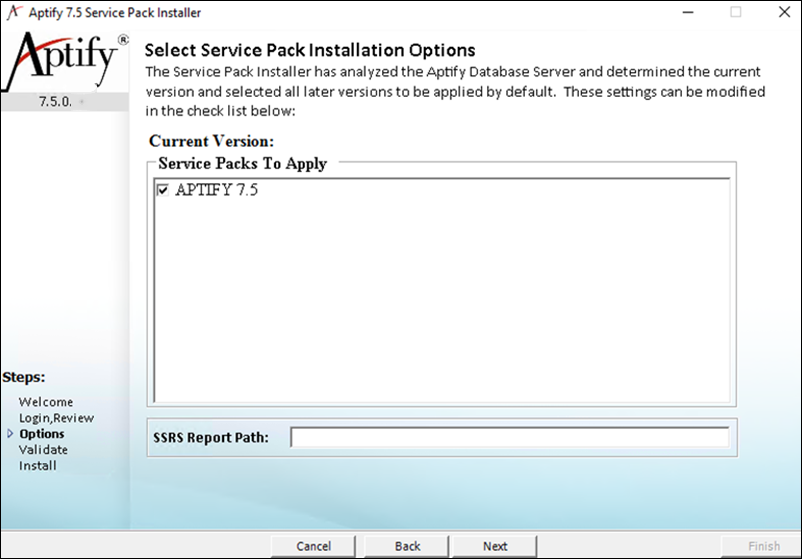Select the Welcome step in Steps list
Viewport: 802px width, 559px height.
[46, 402]
